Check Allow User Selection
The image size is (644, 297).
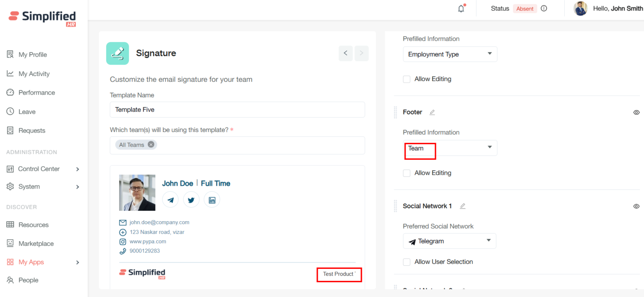[x=407, y=262]
